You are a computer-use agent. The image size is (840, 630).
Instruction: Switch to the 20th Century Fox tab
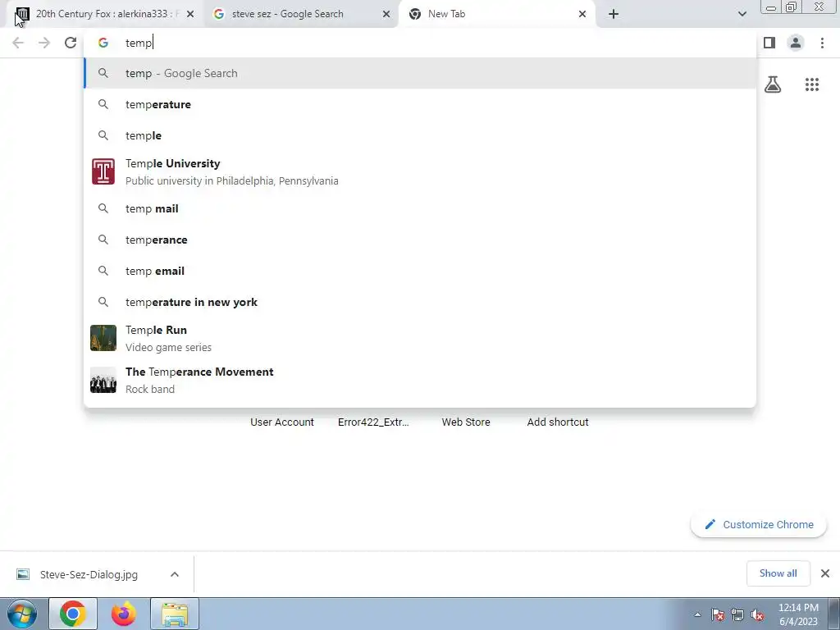(104, 14)
